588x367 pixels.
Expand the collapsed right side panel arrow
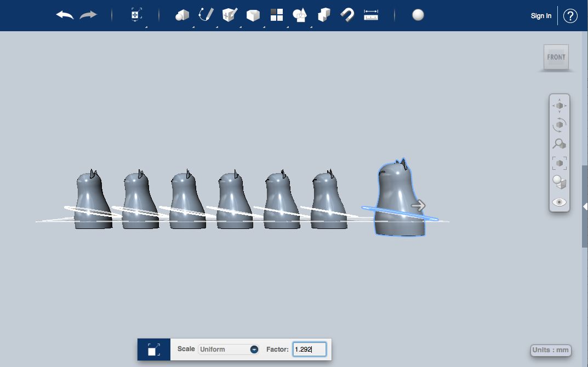click(585, 207)
